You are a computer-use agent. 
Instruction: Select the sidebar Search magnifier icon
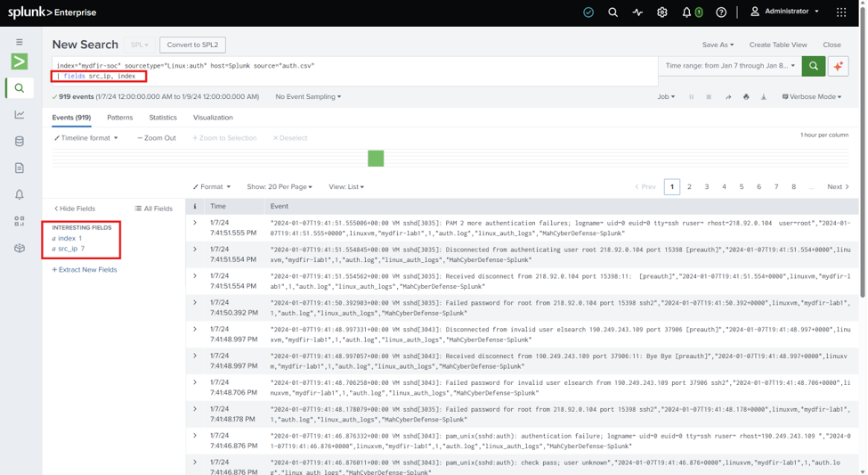[x=20, y=88]
